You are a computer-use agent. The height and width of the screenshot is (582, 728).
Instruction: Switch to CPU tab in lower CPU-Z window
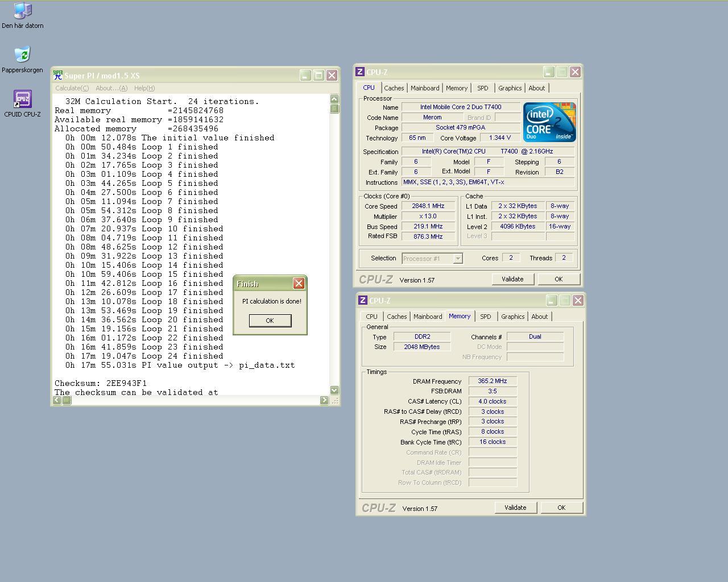tap(371, 317)
